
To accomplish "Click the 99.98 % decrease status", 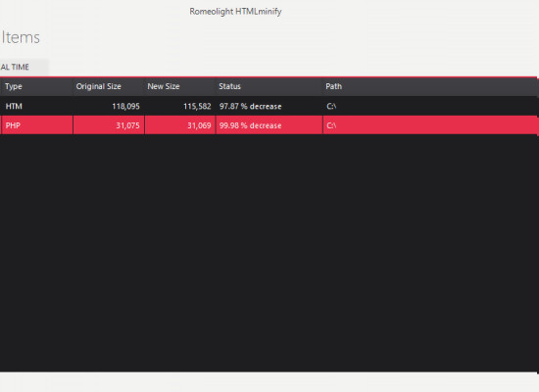I will (x=251, y=125).
